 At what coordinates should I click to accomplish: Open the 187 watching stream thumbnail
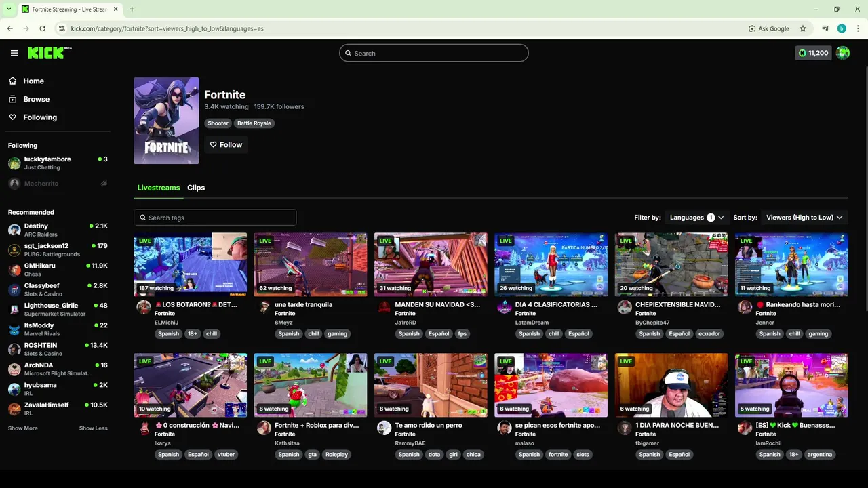(x=190, y=264)
